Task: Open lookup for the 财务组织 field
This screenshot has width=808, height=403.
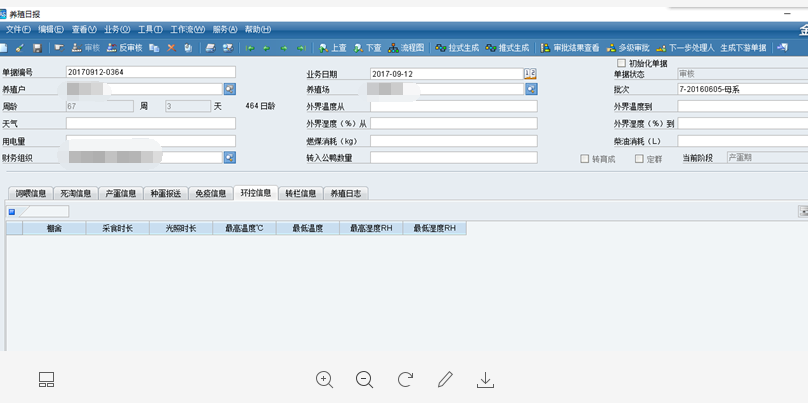Action: click(229, 158)
